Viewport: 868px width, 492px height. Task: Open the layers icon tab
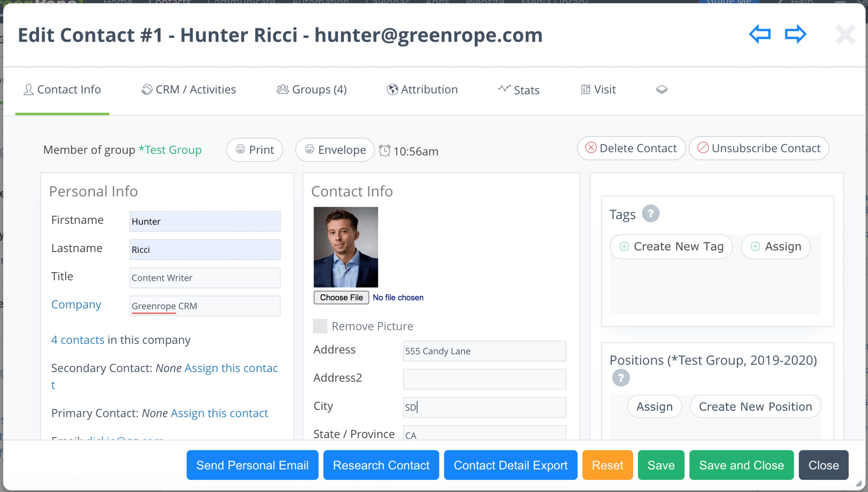click(661, 90)
